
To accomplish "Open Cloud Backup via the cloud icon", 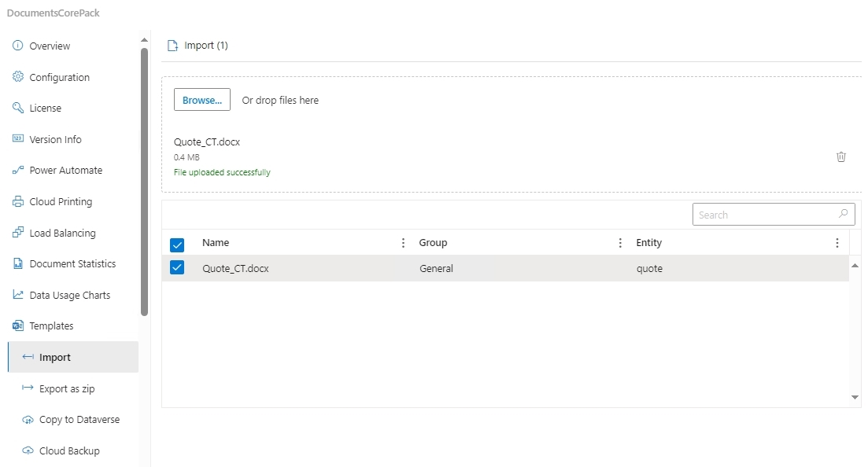I will [x=28, y=450].
